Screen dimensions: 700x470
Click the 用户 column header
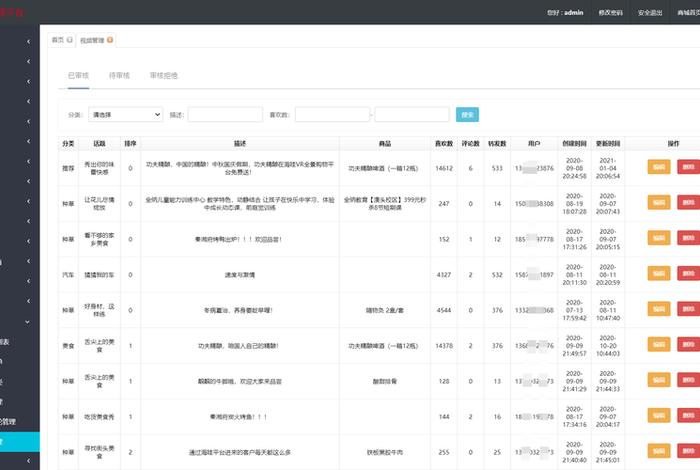534,144
